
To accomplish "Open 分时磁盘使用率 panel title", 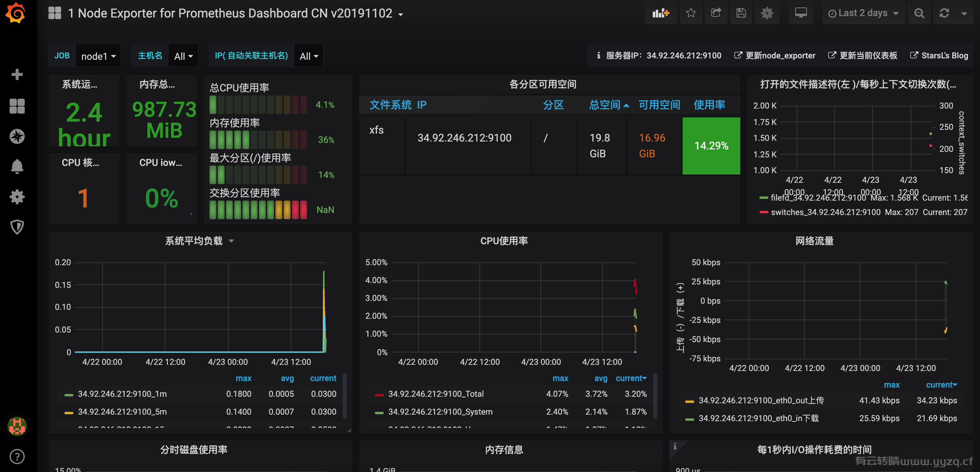I will 194,450.
